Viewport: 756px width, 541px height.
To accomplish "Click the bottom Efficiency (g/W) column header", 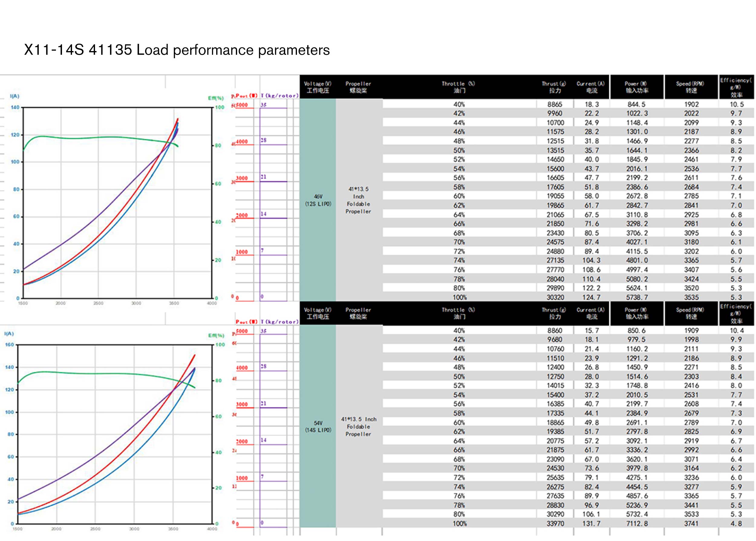I will point(736,313).
